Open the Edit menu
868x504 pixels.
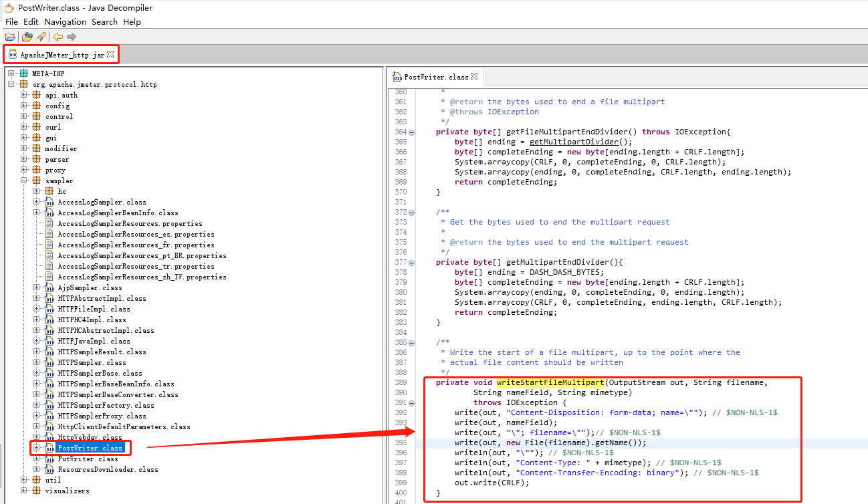(x=31, y=22)
